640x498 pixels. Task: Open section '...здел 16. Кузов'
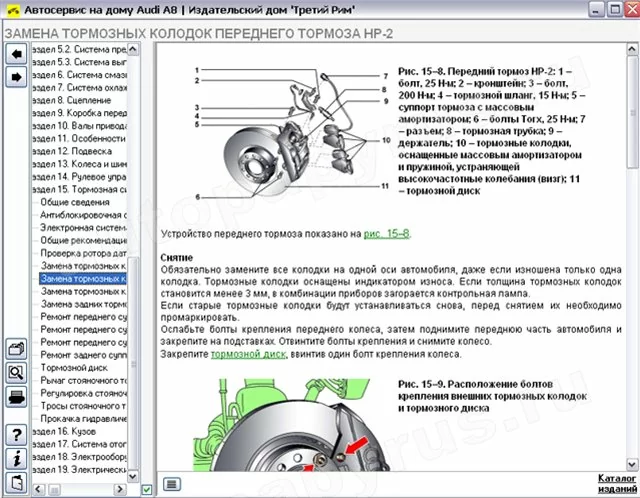[x=64, y=431]
